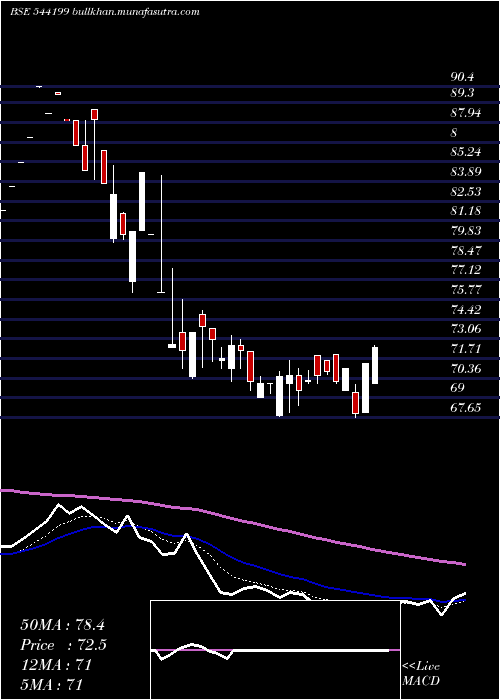Select the 77.12 price axis label

click(x=466, y=270)
